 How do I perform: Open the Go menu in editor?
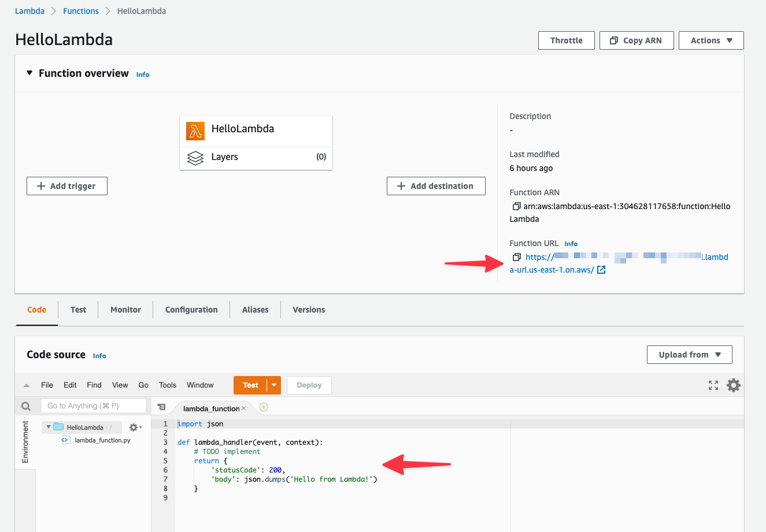[143, 385]
